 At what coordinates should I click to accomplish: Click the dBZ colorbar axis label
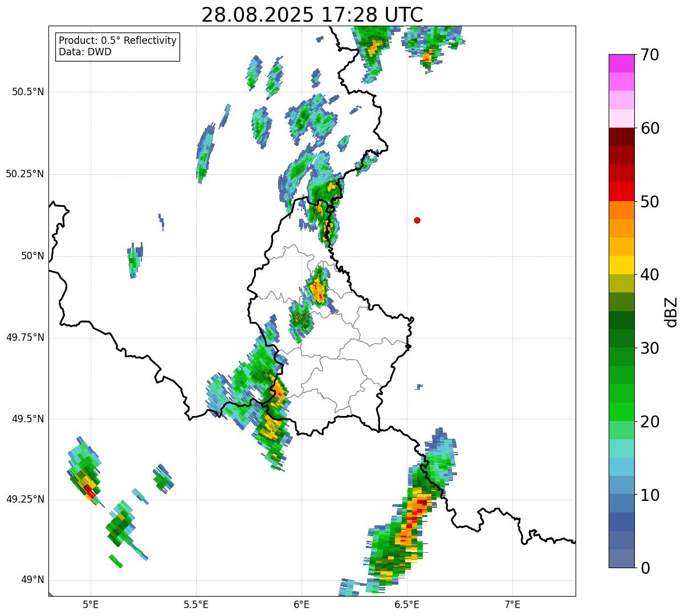[x=671, y=312]
